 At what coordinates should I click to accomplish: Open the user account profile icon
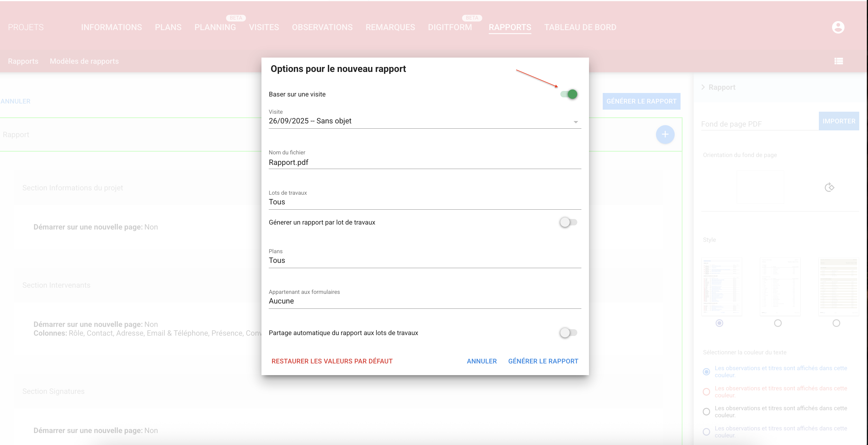point(838,27)
